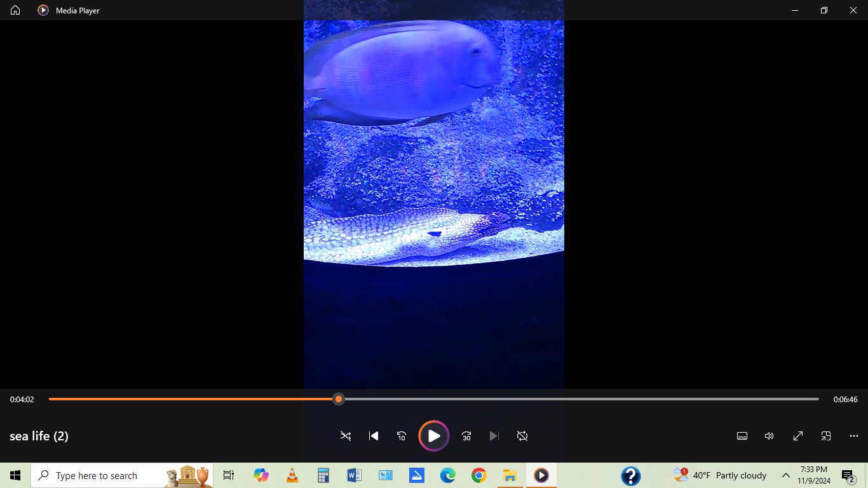868x488 pixels.
Task: Open the volume control
Action: click(x=770, y=436)
